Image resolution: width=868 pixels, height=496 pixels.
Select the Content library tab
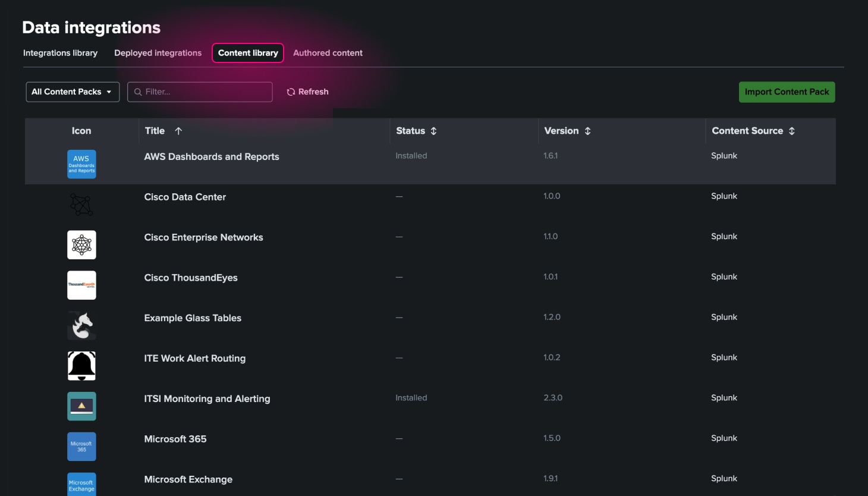point(248,53)
